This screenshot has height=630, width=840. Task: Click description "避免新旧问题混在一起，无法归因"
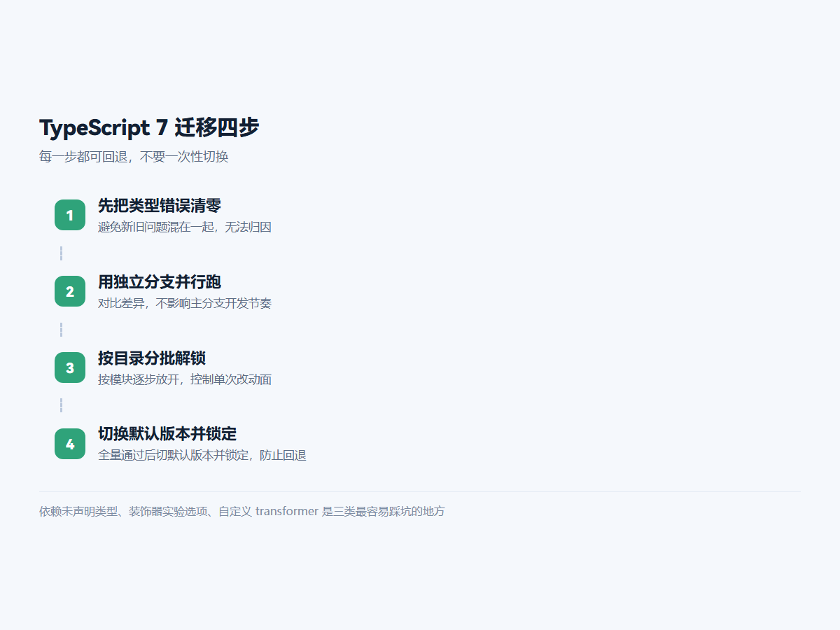185,227
